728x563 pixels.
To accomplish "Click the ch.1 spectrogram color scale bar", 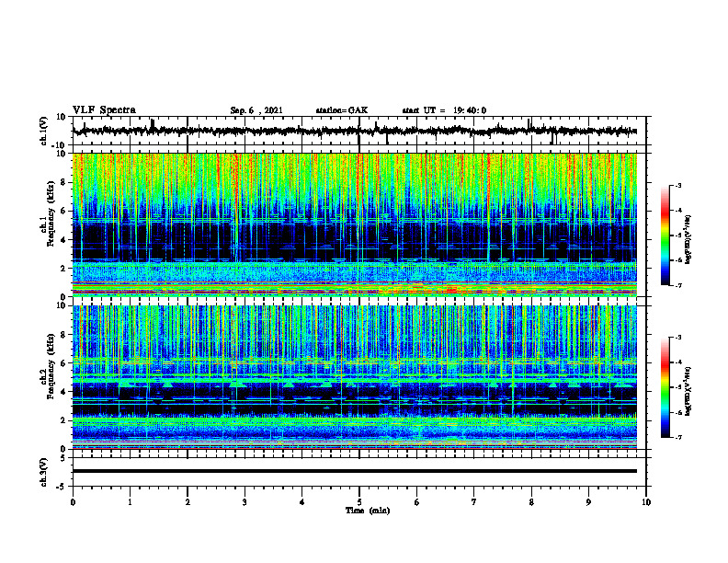I will (x=665, y=236).
